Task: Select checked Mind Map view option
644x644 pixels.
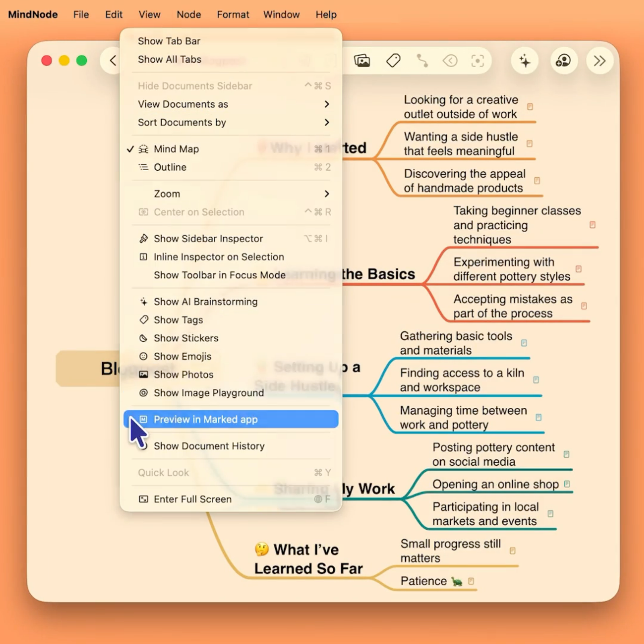Action: coord(231,149)
